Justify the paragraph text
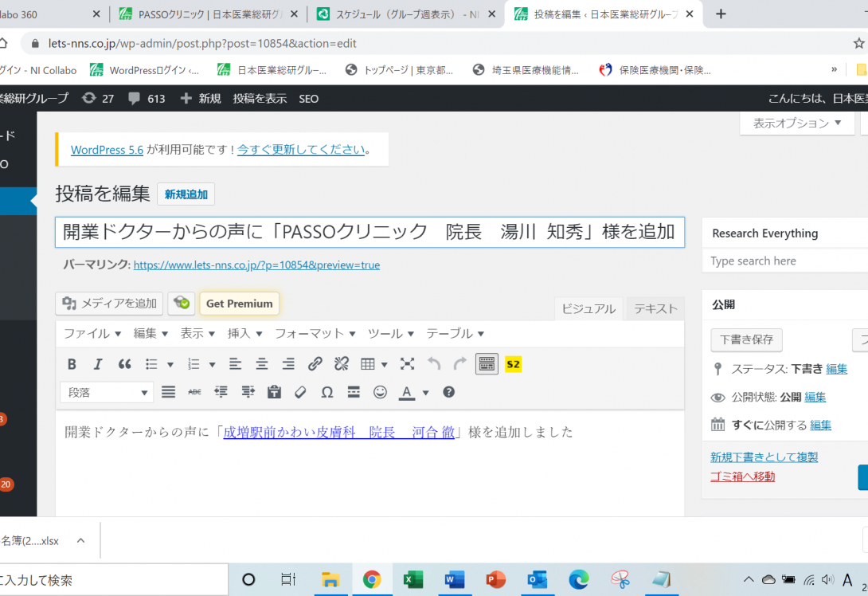 click(168, 392)
